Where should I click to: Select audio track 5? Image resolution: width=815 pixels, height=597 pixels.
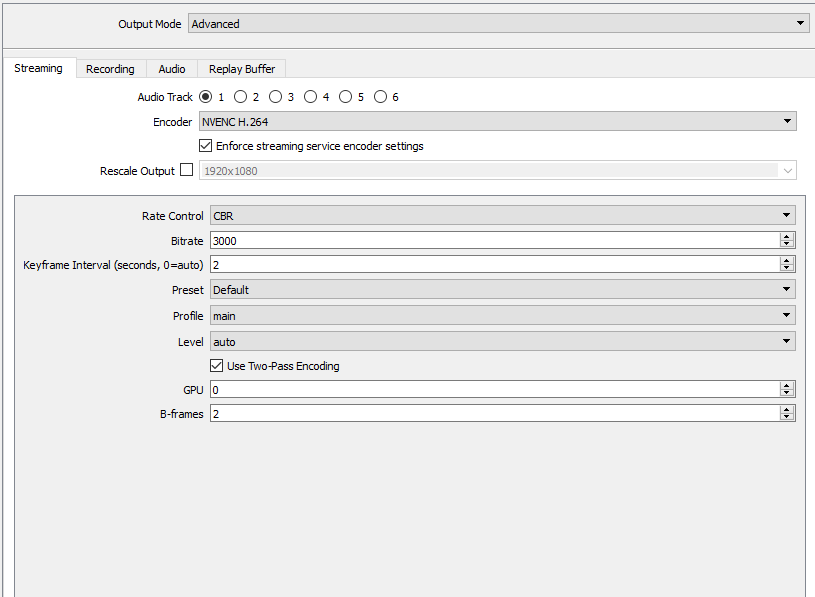coord(346,97)
